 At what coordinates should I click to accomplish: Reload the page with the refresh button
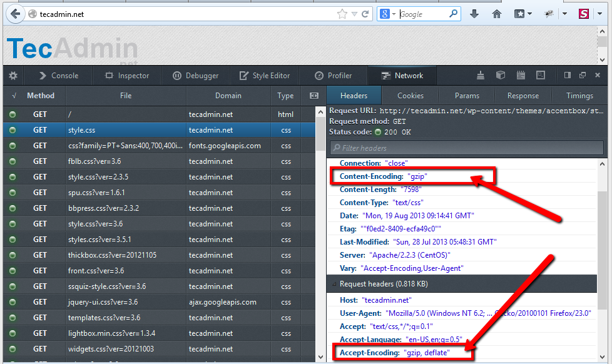365,14
